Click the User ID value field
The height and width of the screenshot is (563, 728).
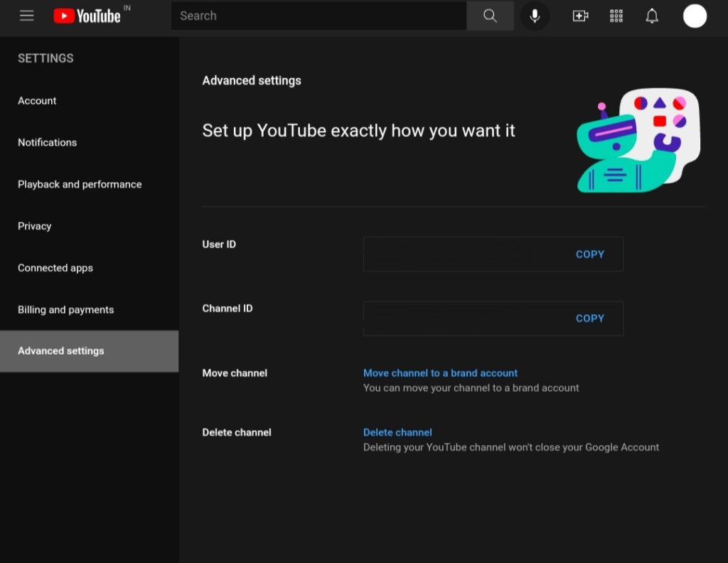click(x=493, y=254)
